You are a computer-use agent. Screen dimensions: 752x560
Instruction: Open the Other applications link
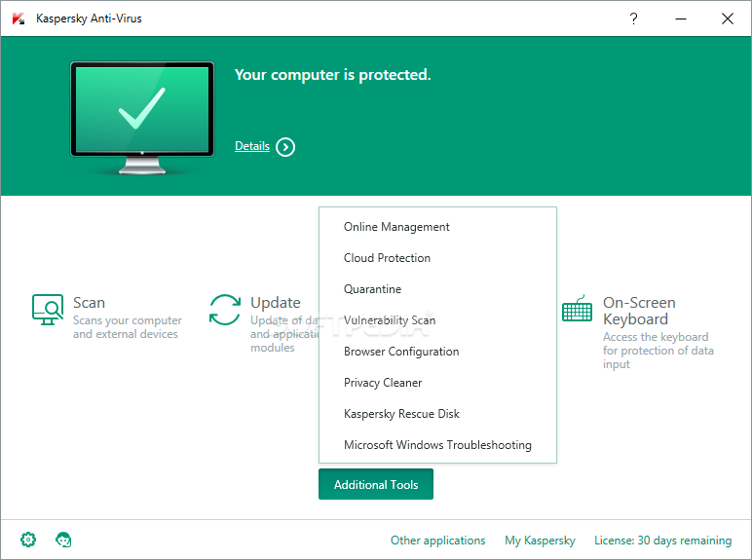438,541
